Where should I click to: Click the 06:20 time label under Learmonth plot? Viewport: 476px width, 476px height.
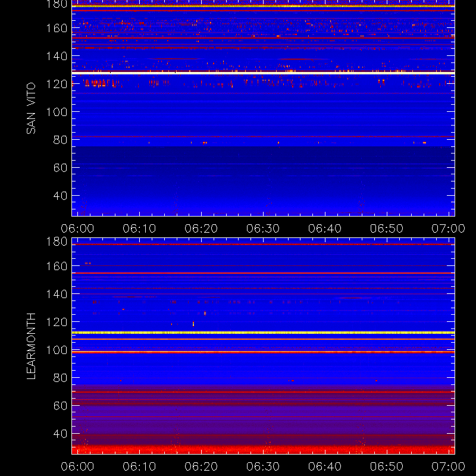click(x=201, y=466)
